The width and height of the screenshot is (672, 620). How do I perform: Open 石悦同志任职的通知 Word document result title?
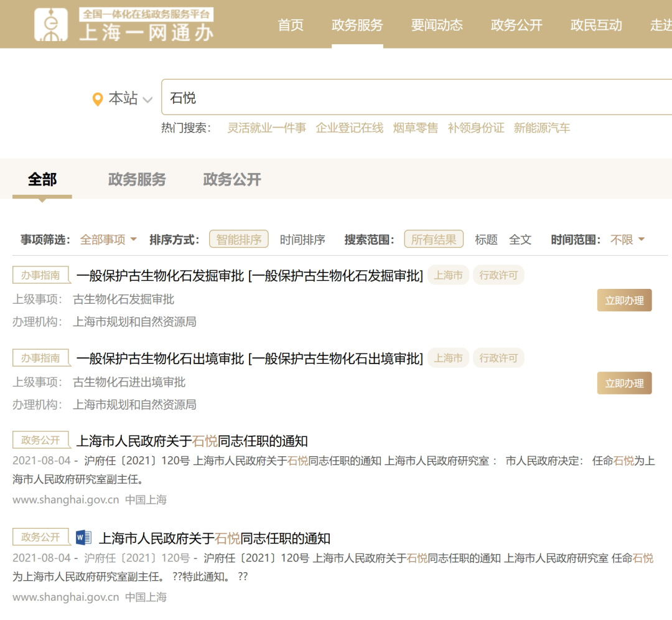pyautogui.click(x=214, y=538)
